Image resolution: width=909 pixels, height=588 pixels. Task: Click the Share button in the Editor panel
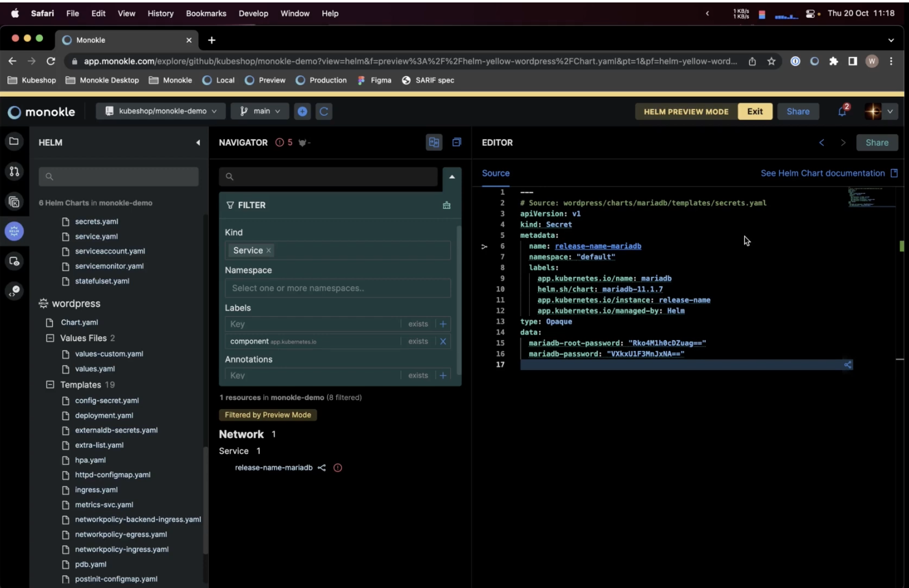877,143
